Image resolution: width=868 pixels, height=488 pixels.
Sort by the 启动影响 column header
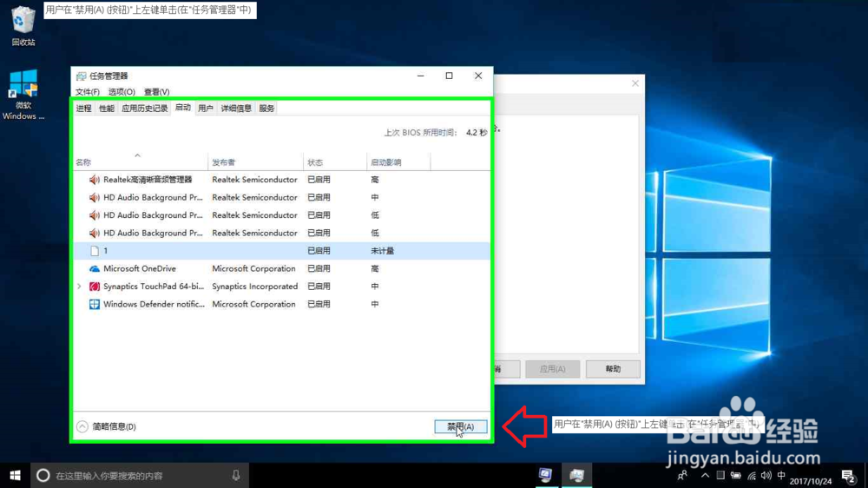(x=398, y=162)
